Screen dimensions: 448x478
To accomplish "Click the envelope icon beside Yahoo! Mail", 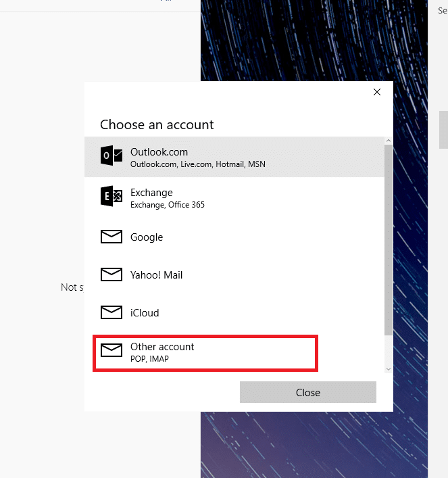I will coord(111,274).
